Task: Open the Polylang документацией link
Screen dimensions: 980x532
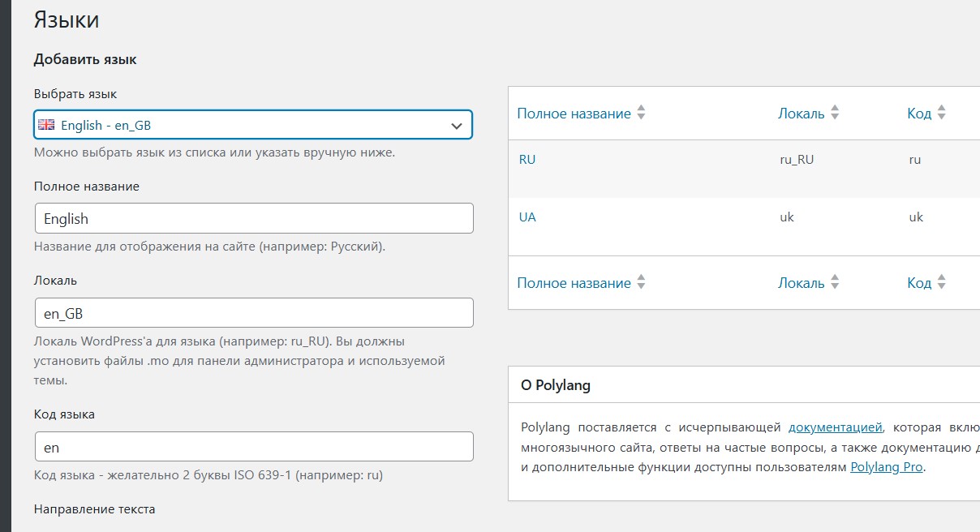Action: [835, 427]
